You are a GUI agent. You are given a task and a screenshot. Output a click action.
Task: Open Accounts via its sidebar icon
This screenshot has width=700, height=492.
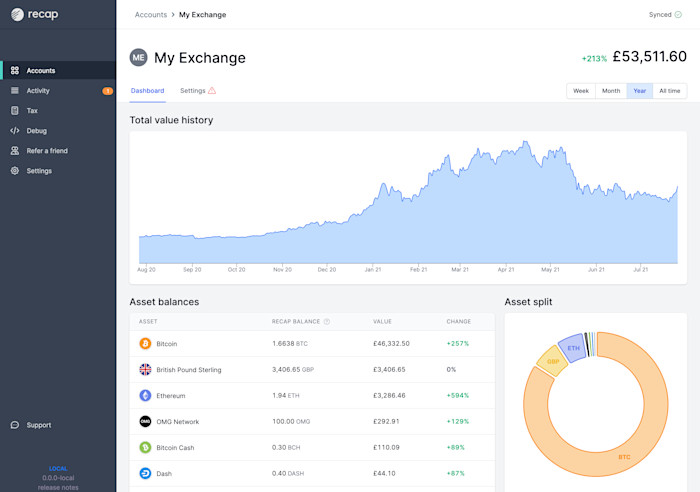click(x=15, y=71)
